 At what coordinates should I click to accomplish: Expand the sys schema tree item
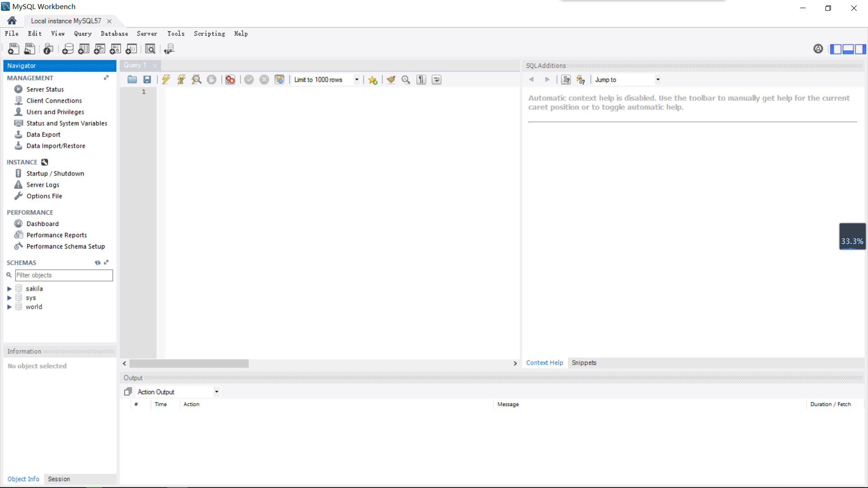pyautogui.click(x=9, y=297)
